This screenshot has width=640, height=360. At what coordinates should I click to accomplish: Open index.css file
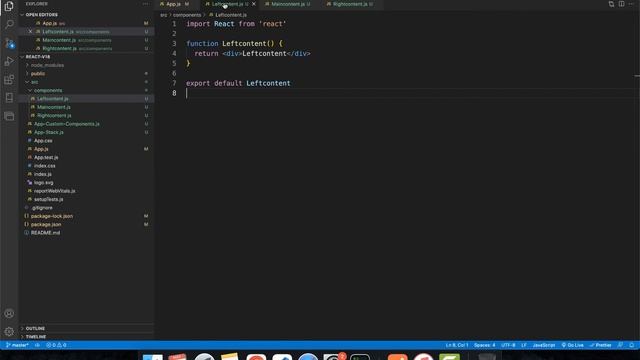tap(44, 166)
